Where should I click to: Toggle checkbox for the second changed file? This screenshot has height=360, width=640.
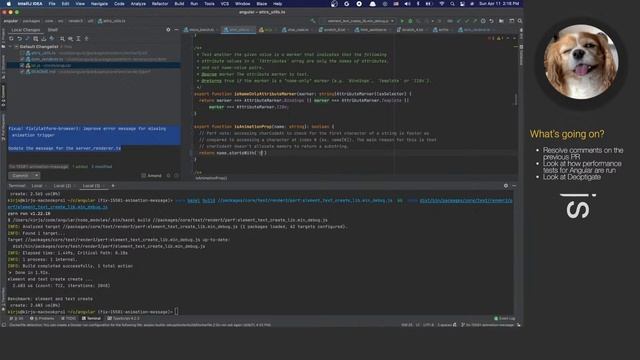click(x=22, y=59)
